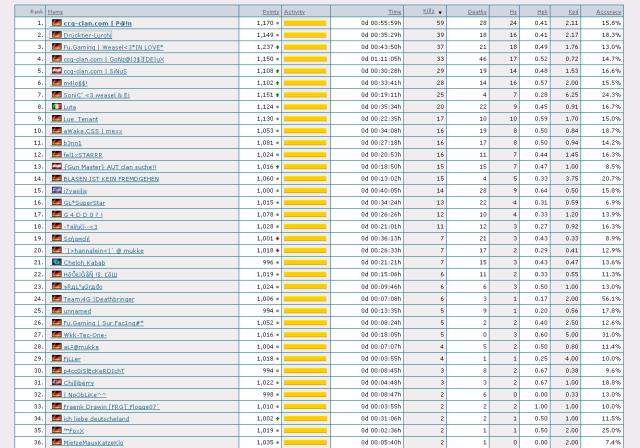
Task: Sort by the Name column header
Action: point(55,11)
